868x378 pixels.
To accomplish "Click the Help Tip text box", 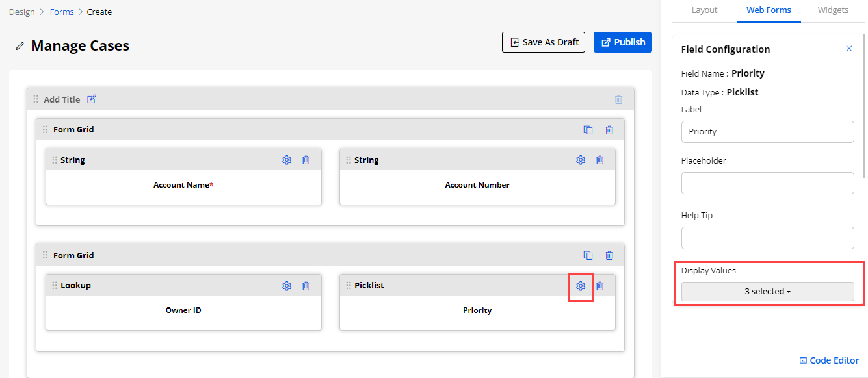I will coord(767,238).
